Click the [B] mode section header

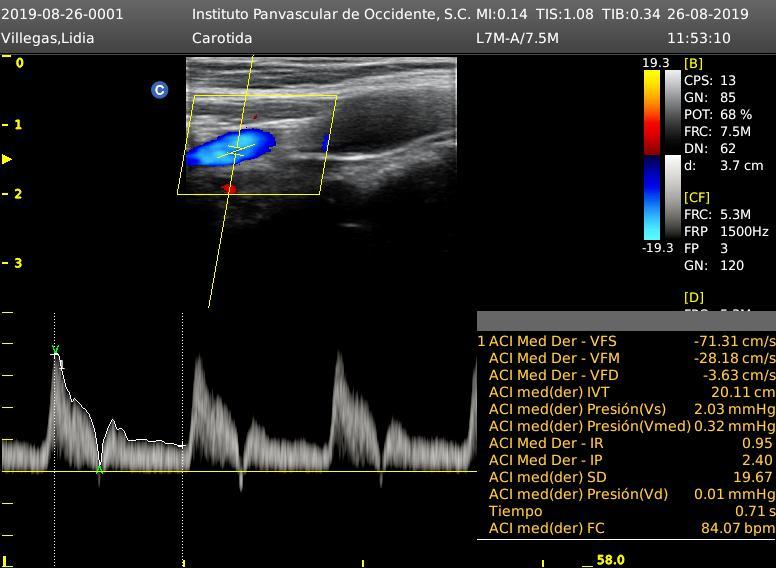click(x=693, y=64)
